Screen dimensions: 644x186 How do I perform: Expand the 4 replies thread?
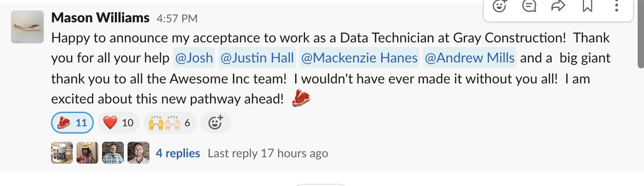click(x=178, y=153)
